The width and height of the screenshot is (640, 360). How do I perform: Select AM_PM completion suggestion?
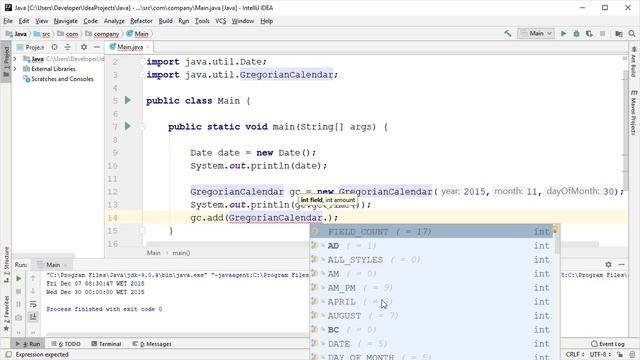(x=431, y=288)
